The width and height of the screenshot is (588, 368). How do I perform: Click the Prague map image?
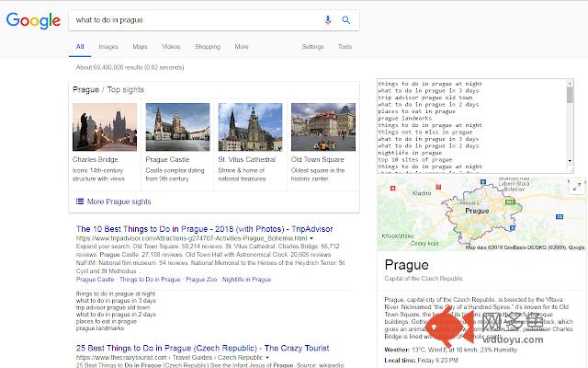click(481, 213)
